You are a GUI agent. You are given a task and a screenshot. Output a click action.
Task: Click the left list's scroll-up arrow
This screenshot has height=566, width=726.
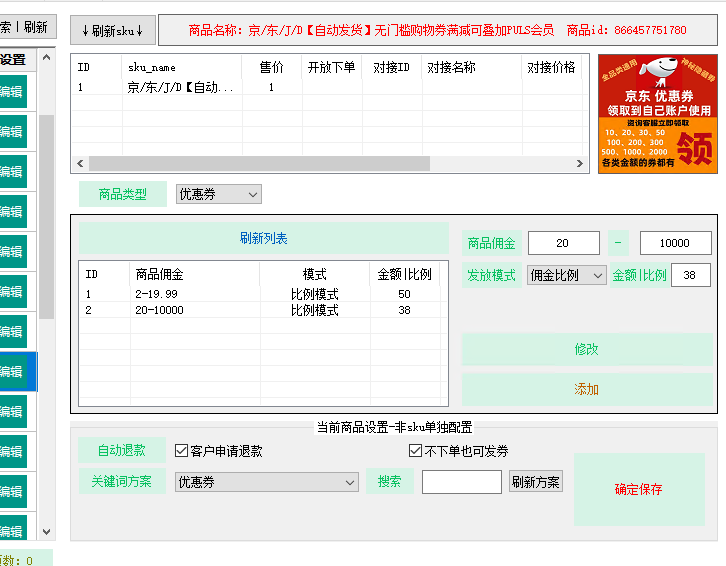(46, 57)
